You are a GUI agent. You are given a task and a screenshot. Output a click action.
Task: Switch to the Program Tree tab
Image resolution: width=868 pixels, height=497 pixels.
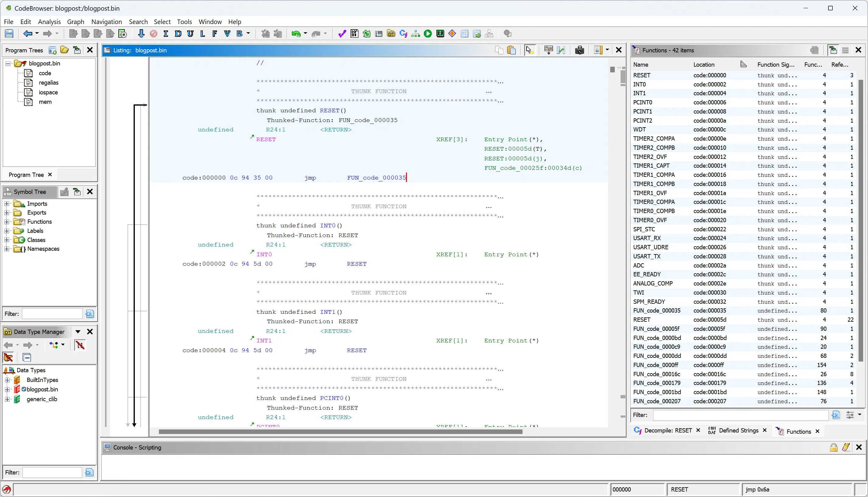(26, 174)
